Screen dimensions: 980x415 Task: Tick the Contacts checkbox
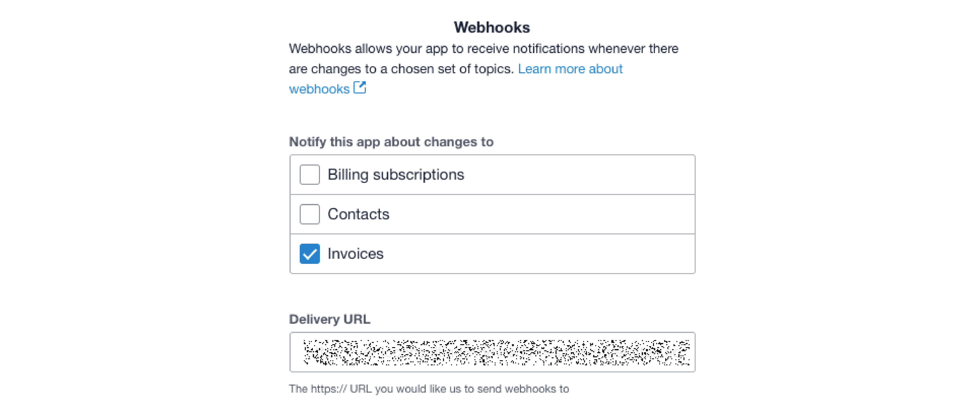click(309, 214)
